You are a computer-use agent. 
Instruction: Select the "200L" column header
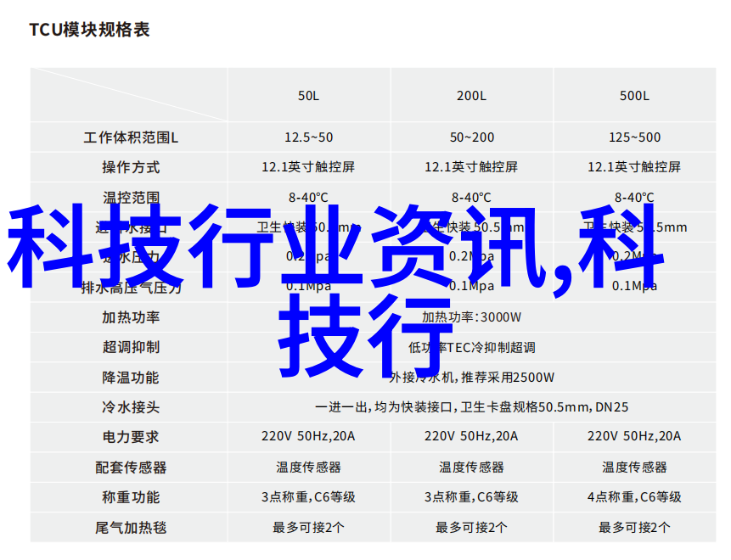click(x=471, y=96)
